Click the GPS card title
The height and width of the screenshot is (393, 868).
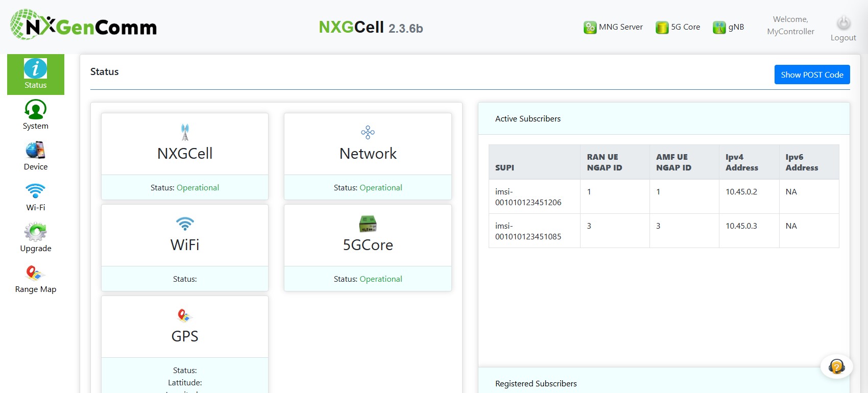point(185,336)
